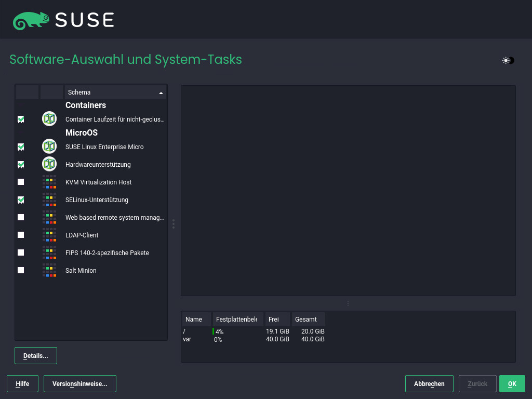Toggle the light/dark theme switch icon
This screenshot has height=399, width=532.
pos(508,60)
